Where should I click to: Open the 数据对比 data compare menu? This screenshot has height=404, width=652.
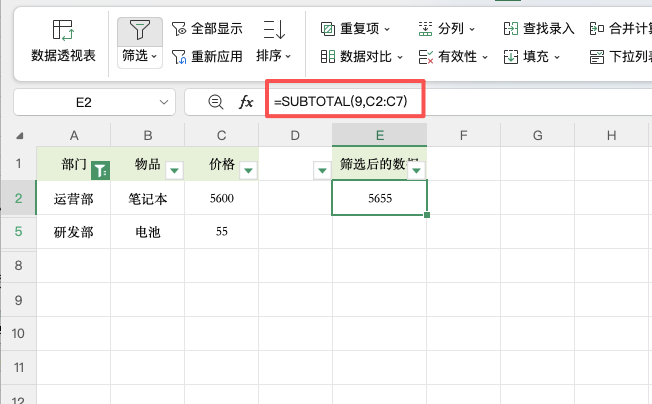[x=362, y=57]
